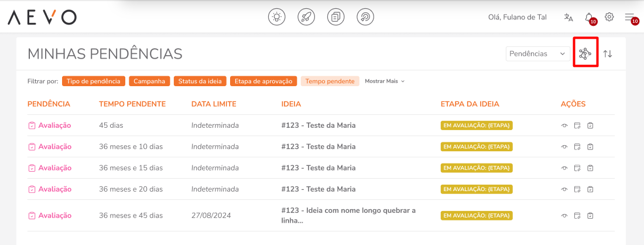
Task: Open Avaliação link in 36 meses e 15 dias row
Action: pos(50,168)
